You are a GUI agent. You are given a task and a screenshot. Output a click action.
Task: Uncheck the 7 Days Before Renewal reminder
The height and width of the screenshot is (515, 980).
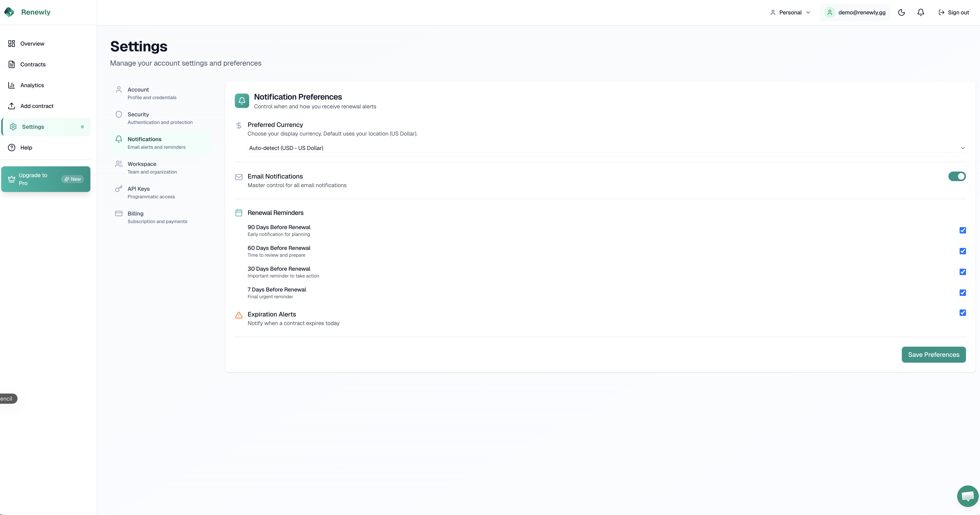coord(963,292)
